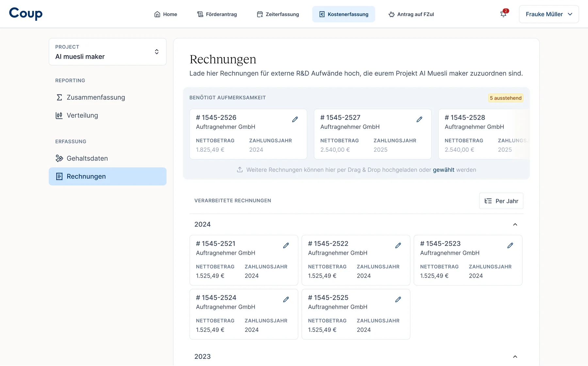Viewport: 588px width, 366px height.
Task: Click invoice number # 1545-2523
Action: [x=440, y=243]
